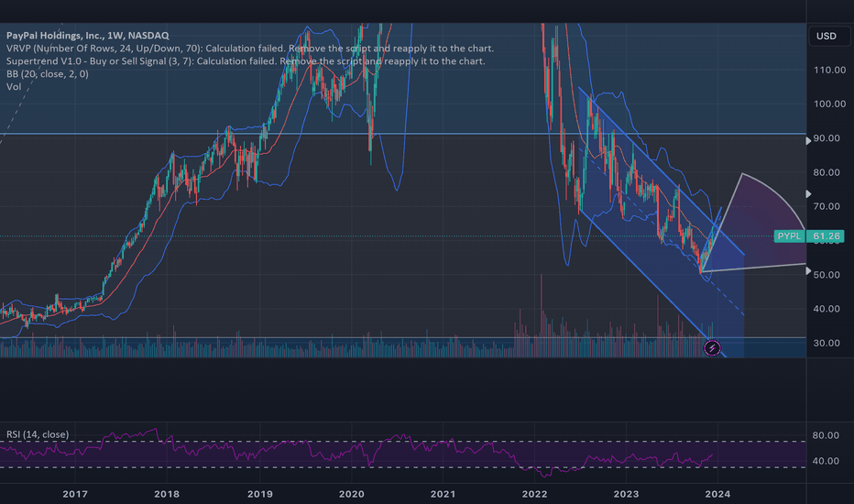Click the 2020 label on time axis
The image size is (854, 504).
pos(351,494)
